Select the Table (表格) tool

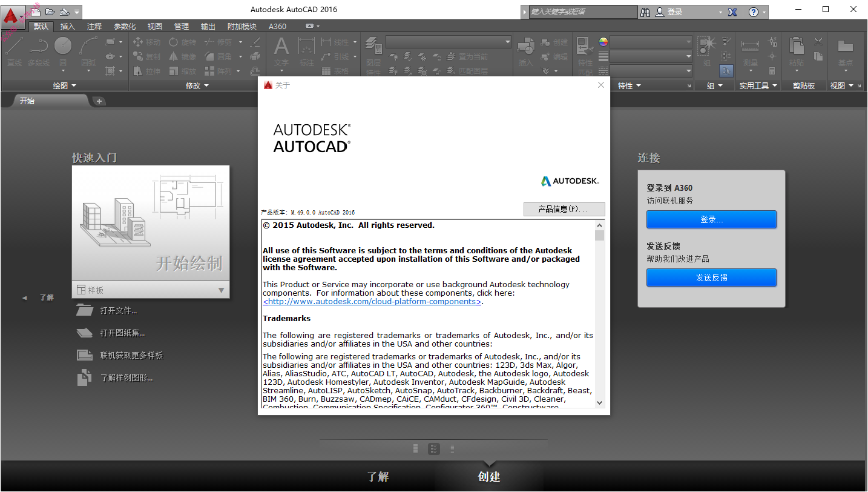336,71
